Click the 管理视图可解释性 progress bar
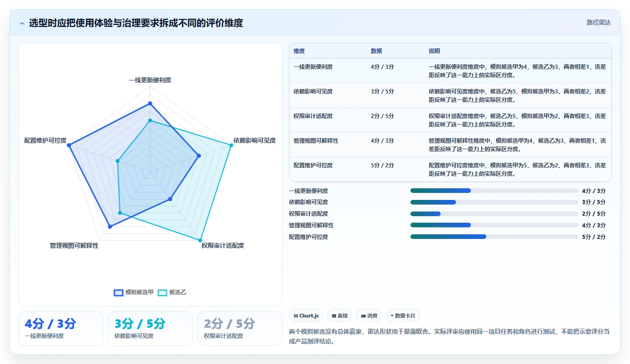 [494, 225]
